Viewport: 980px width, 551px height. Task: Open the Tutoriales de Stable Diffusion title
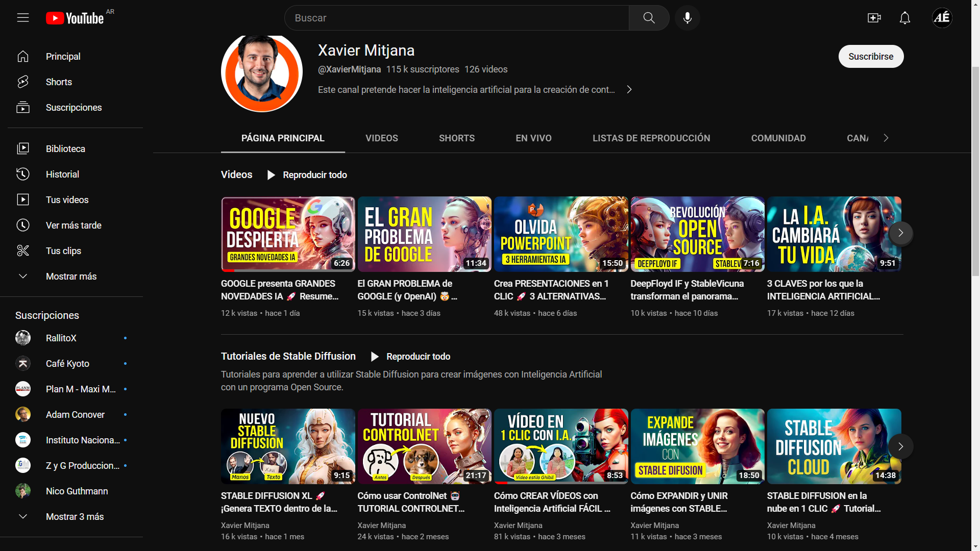pyautogui.click(x=288, y=357)
